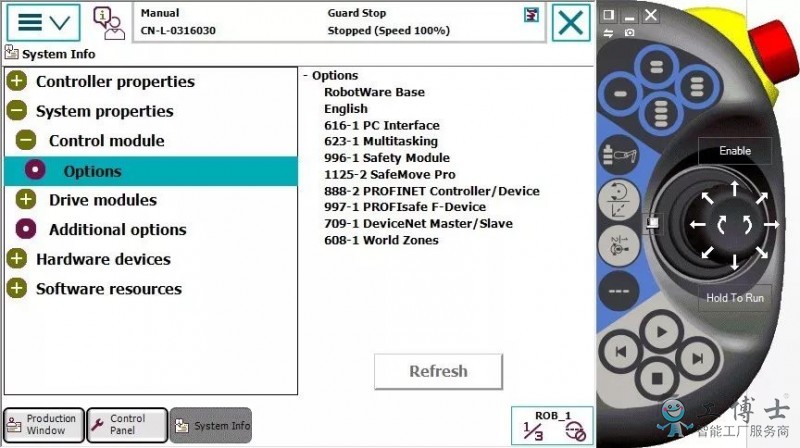Collapse the Control module node
The width and height of the screenshot is (800, 448).
[26, 140]
